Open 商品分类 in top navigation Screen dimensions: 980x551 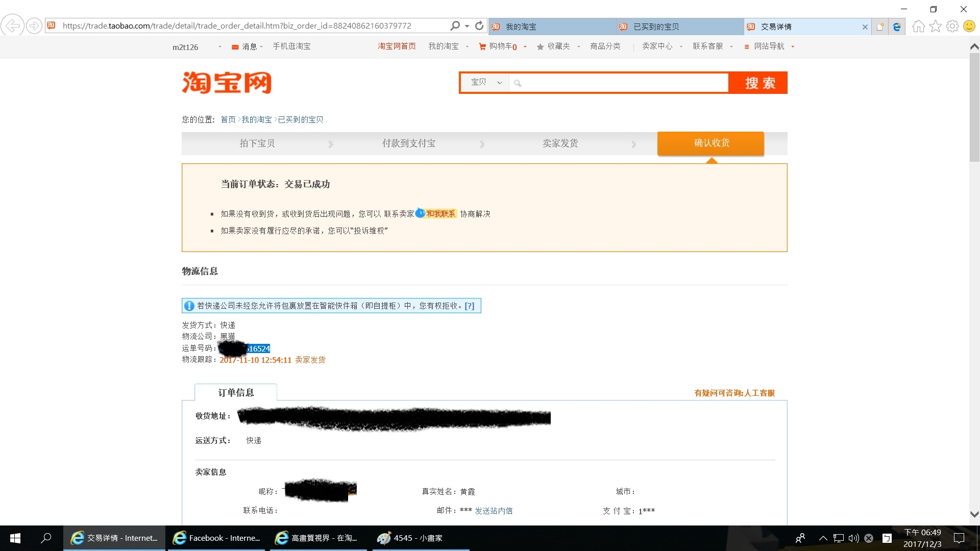(605, 46)
